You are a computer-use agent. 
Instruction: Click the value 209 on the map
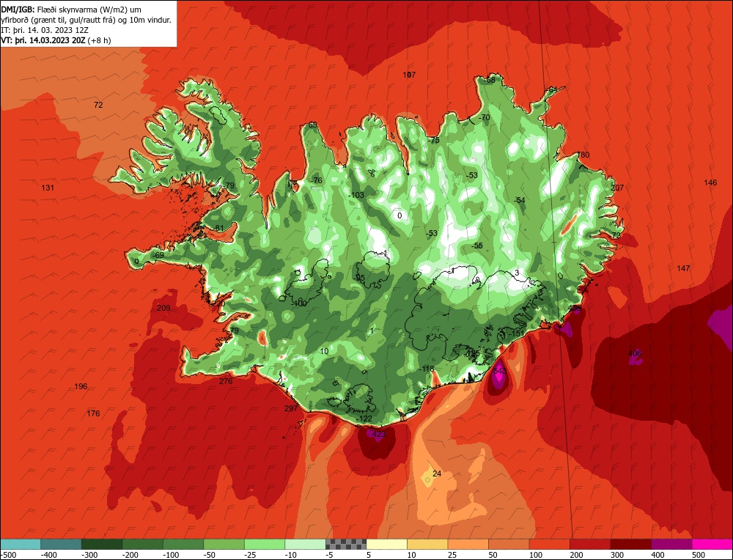click(163, 308)
